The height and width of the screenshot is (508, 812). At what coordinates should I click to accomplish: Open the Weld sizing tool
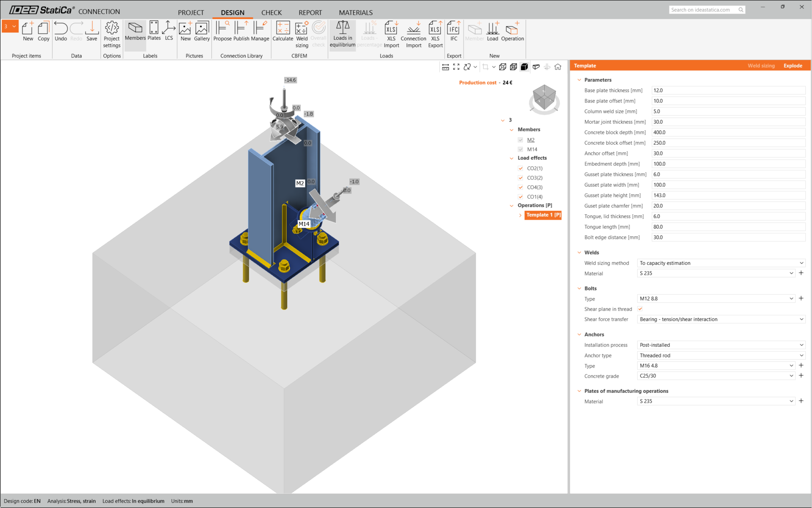pyautogui.click(x=302, y=34)
